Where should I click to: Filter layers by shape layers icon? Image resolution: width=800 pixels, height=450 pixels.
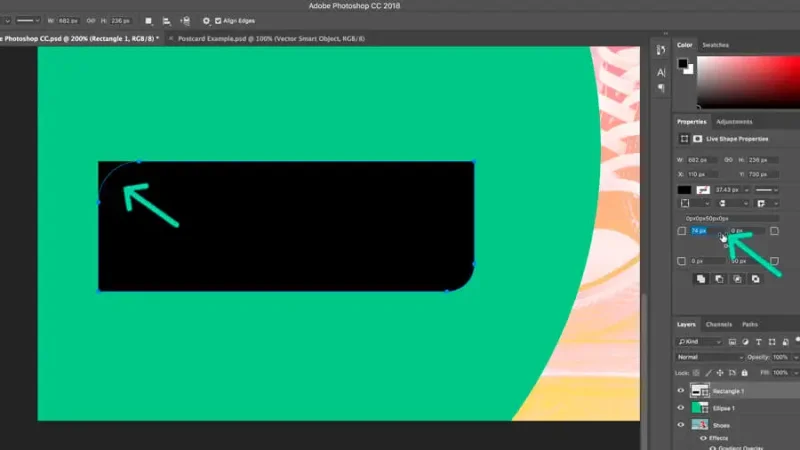tap(772, 342)
